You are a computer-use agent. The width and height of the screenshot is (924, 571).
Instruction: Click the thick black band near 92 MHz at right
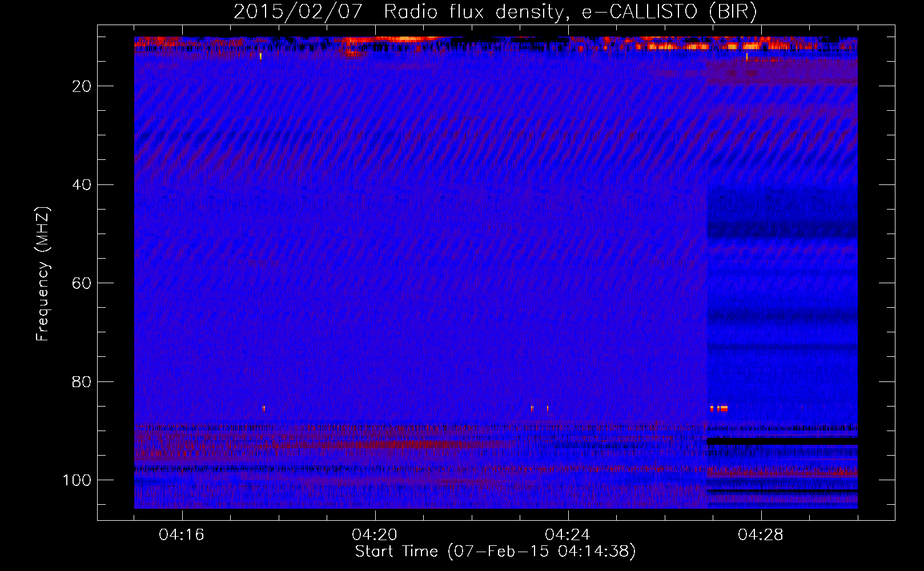click(x=782, y=441)
